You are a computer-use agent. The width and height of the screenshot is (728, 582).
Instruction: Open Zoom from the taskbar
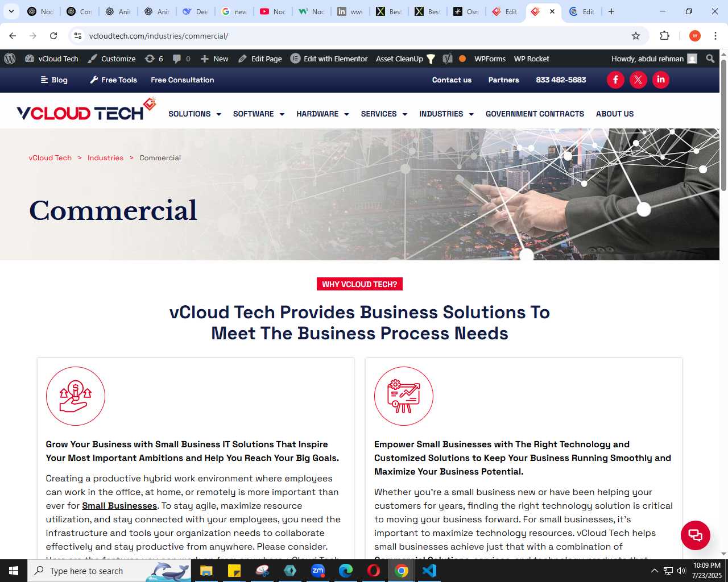click(318, 571)
